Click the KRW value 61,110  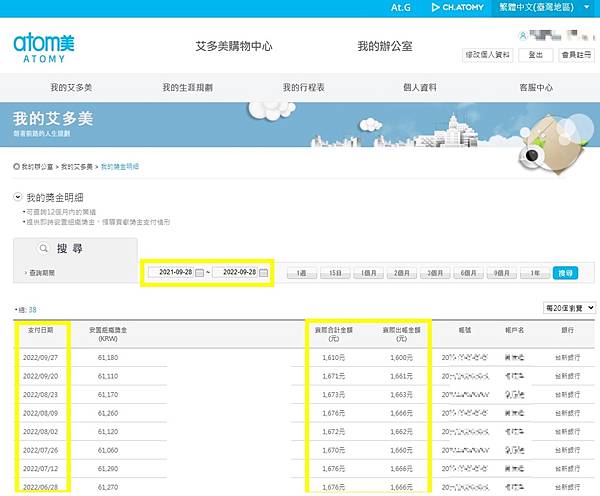point(108,376)
